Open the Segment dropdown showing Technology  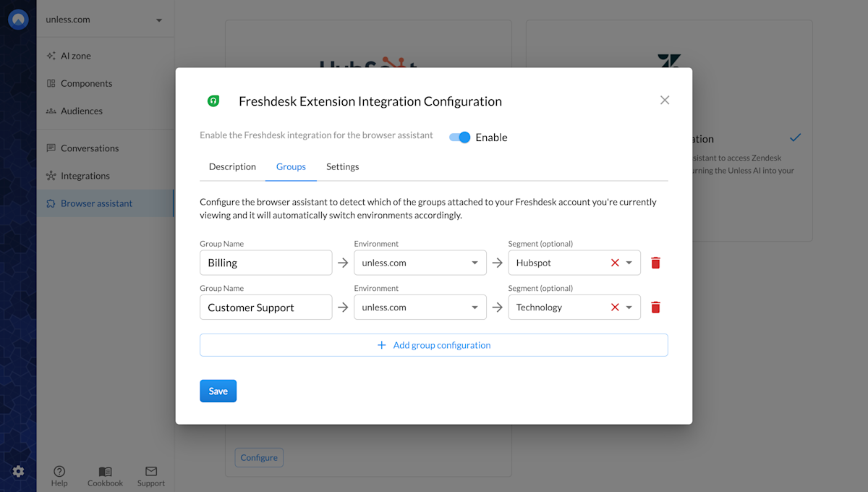(x=629, y=307)
